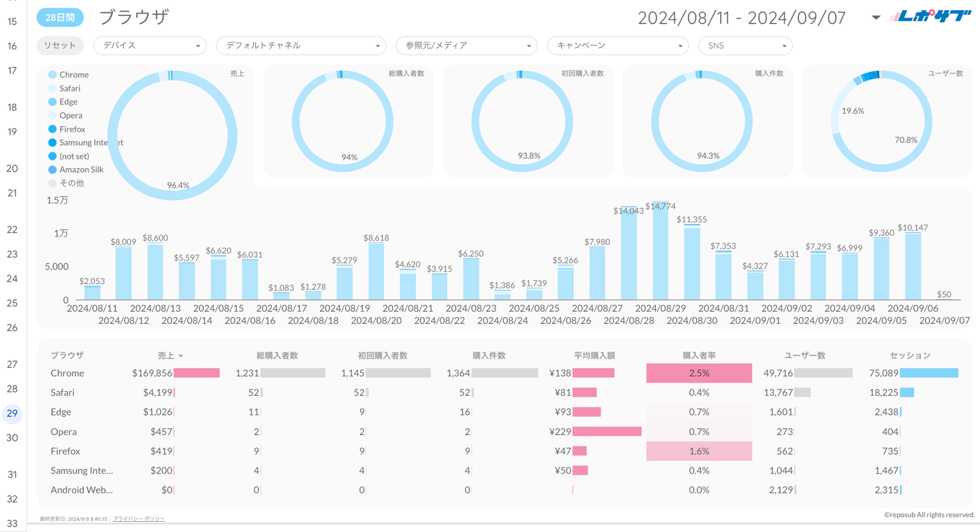The height and width of the screenshot is (532, 980).
Task: Click the (not set) legend dot
Action: tap(52, 156)
